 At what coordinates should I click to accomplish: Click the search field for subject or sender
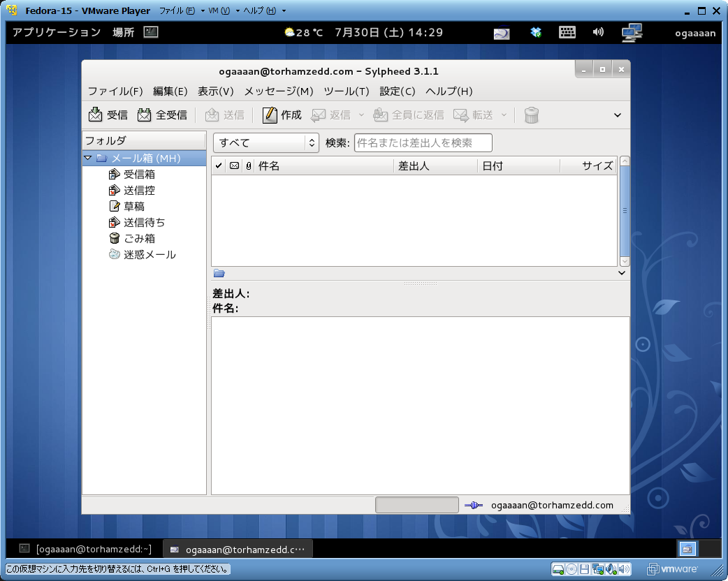423,143
